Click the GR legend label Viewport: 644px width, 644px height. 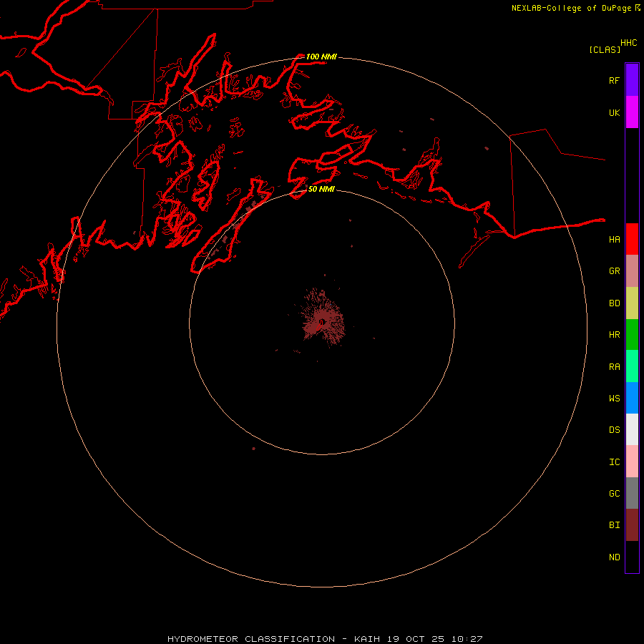pyautogui.click(x=614, y=271)
